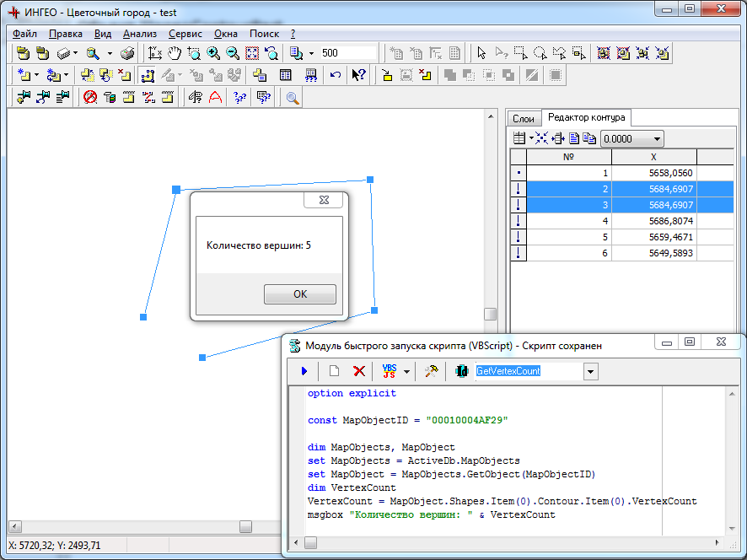Click the zoom out magnifier icon

[x=233, y=53]
